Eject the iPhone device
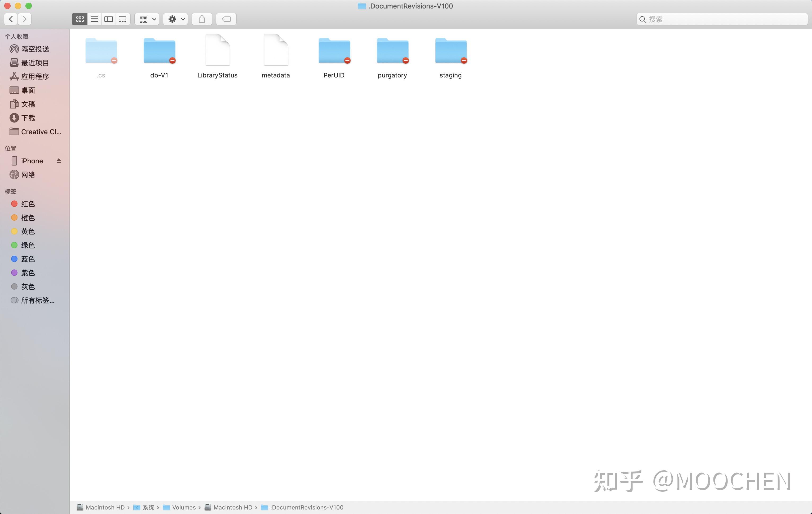 click(x=59, y=161)
